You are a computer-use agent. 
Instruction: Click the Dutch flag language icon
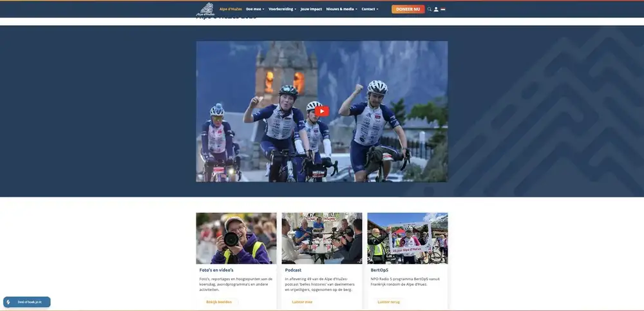coord(443,9)
